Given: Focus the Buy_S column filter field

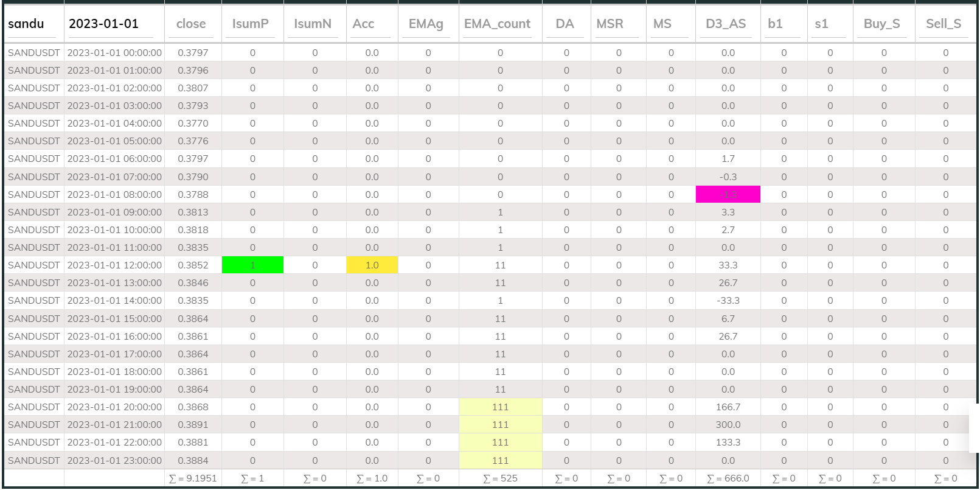Looking at the screenshot, I should (883, 24).
